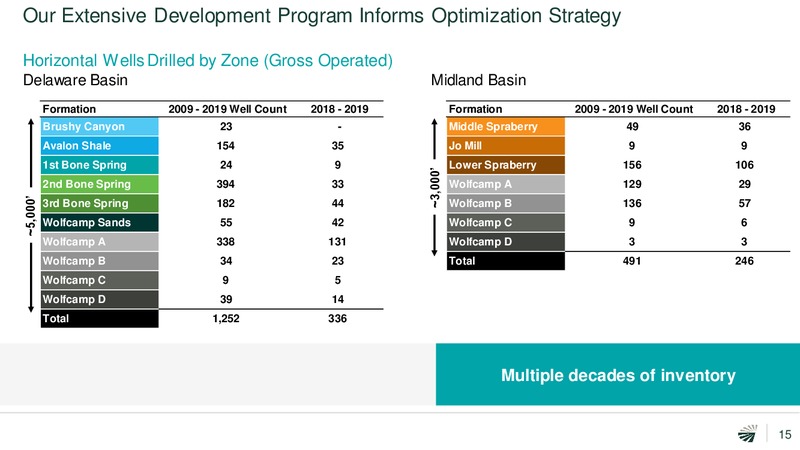
Task: Click Delaware 2009 - 2019 Well Count header
Action: [228, 109]
